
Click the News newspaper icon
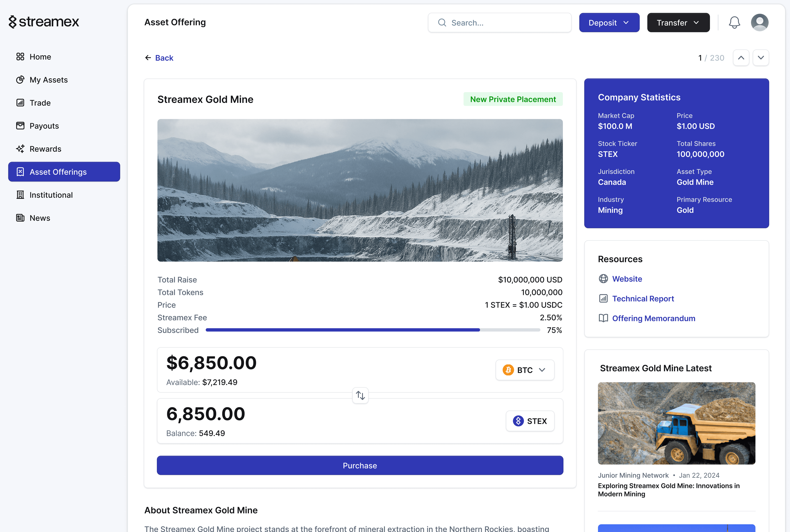pyautogui.click(x=20, y=218)
